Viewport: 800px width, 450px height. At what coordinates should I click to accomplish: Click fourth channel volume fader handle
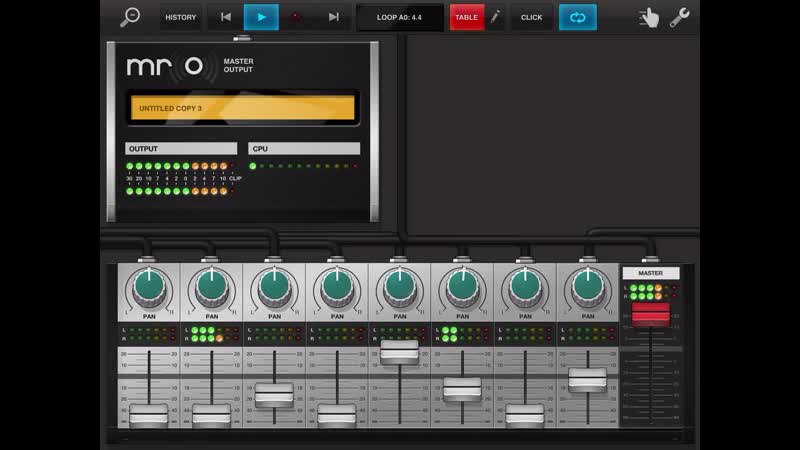coord(337,415)
